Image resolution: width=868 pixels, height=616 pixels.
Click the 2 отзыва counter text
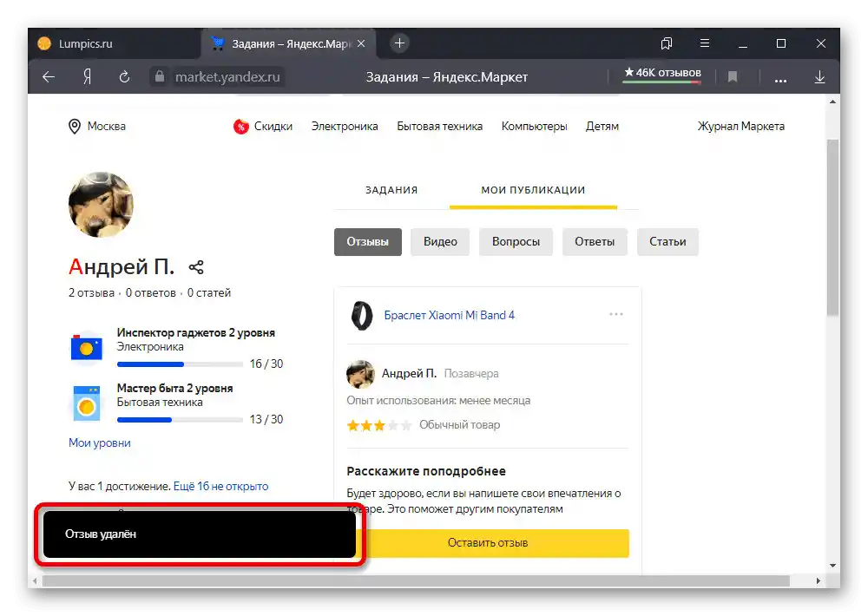tap(91, 292)
